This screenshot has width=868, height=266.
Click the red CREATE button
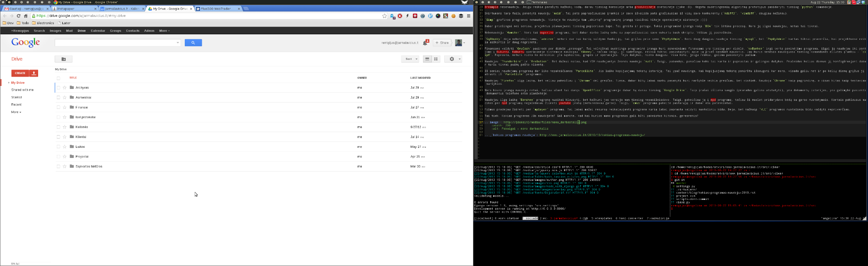[x=20, y=73]
